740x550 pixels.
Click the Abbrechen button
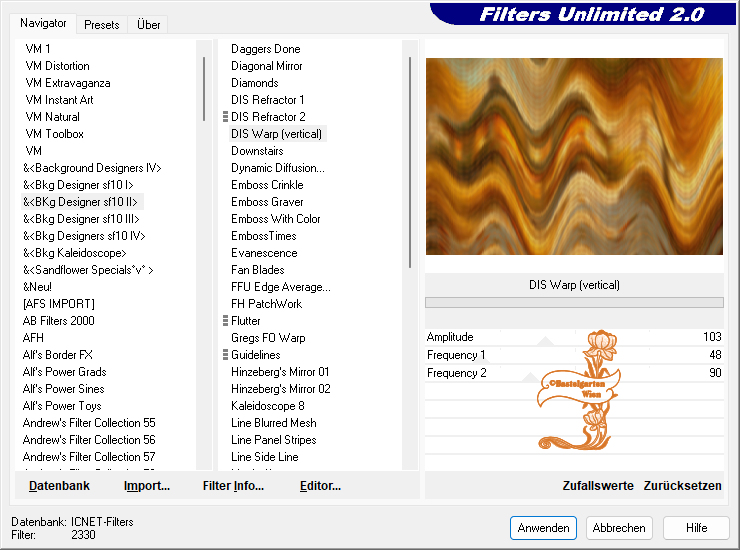619,528
